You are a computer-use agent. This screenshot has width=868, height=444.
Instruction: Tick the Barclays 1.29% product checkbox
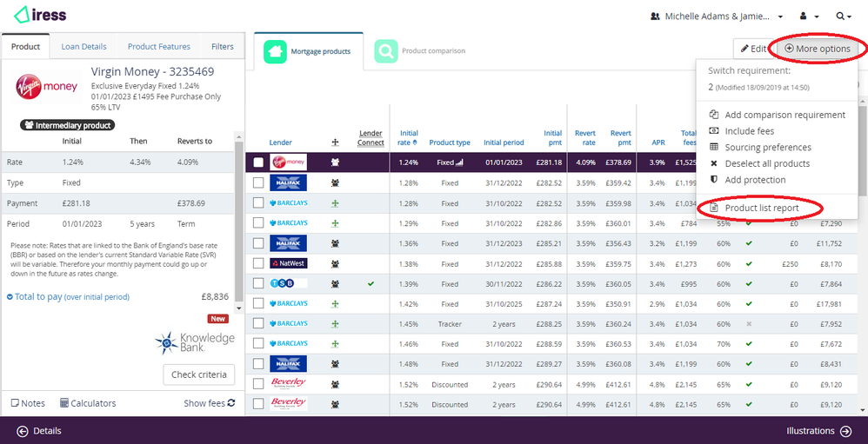click(258, 222)
